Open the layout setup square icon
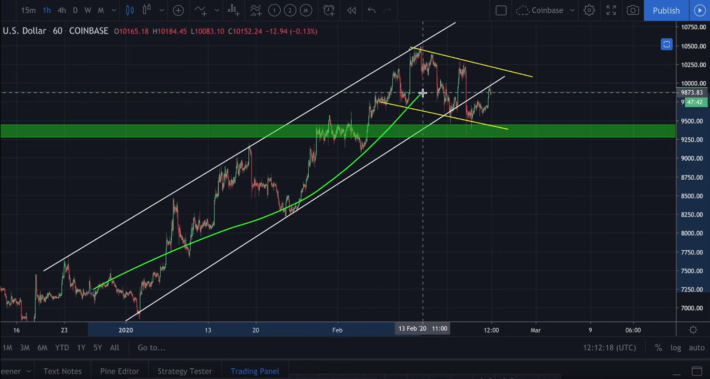The height and width of the screenshot is (379, 710). (x=501, y=10)
